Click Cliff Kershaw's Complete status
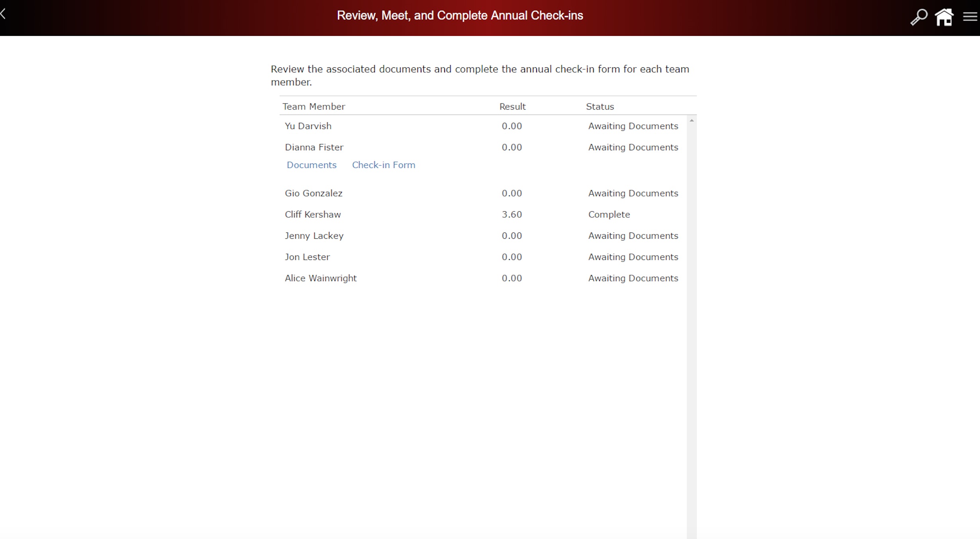This screenshot has height=539, width=980. pos(609,214)
